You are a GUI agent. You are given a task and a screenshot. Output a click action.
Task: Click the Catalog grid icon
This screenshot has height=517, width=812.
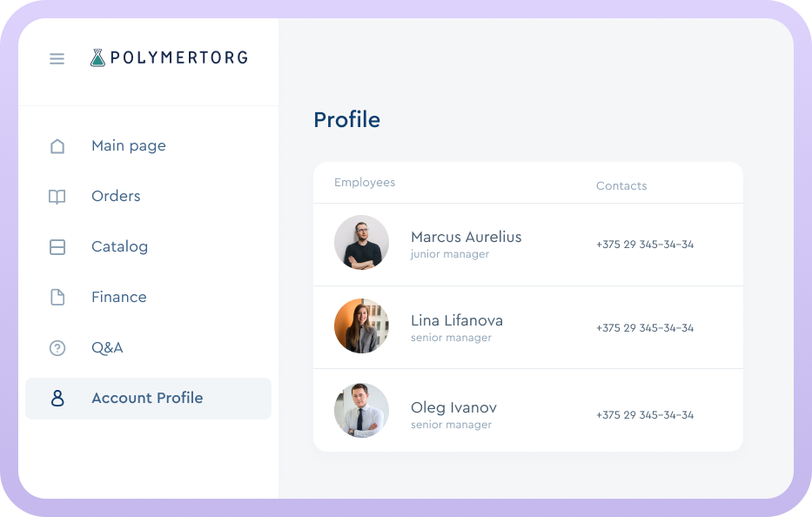57,247
